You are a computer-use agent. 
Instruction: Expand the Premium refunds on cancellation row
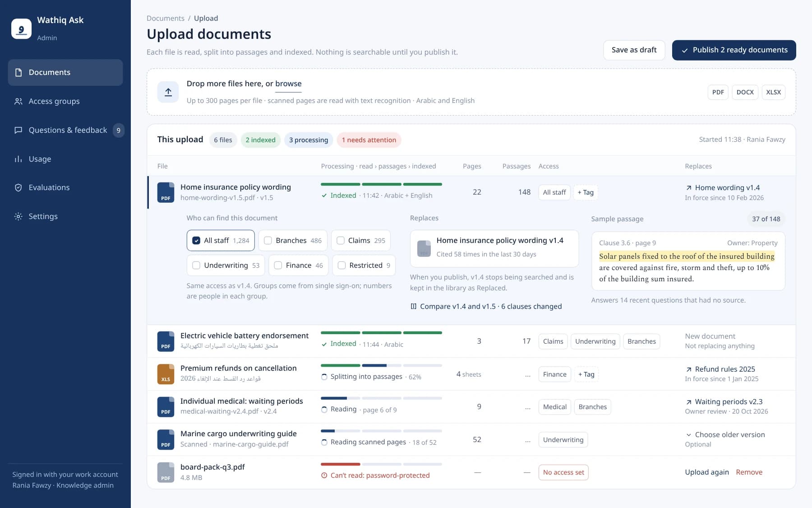click(471, 374)
